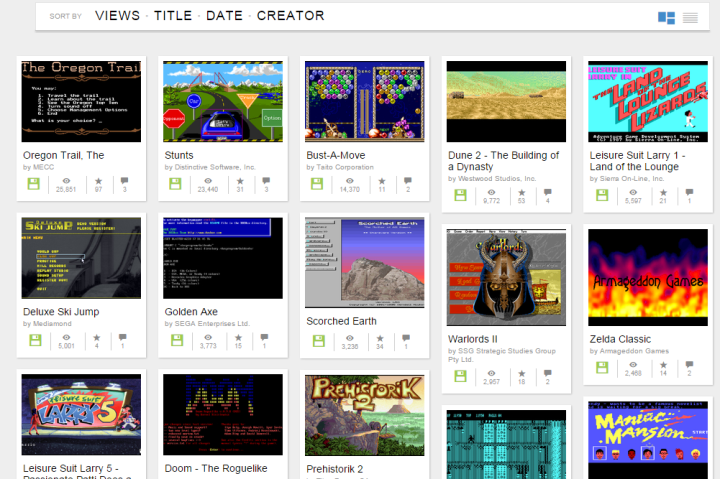720x479 pixels.
Task: Click floppy disk icon on Oregon Trail card
Action: click(36, 183)
